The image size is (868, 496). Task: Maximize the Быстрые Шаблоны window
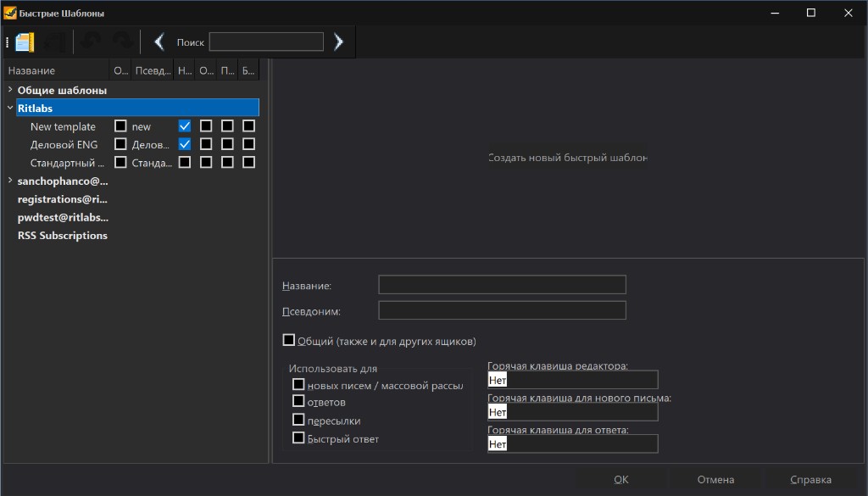811,13
